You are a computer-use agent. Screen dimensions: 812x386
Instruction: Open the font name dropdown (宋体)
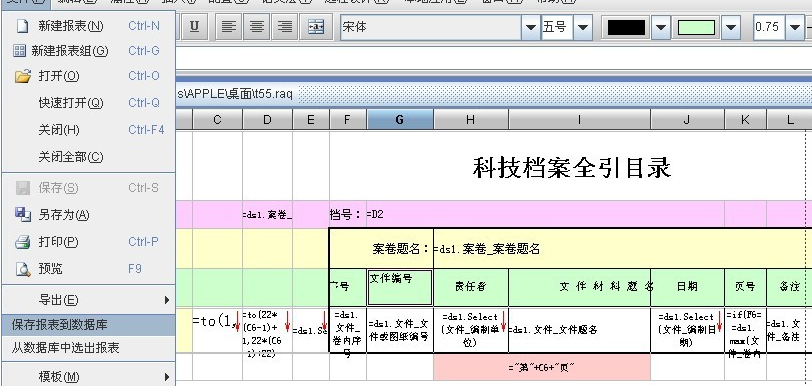click(x=530, y=27)
